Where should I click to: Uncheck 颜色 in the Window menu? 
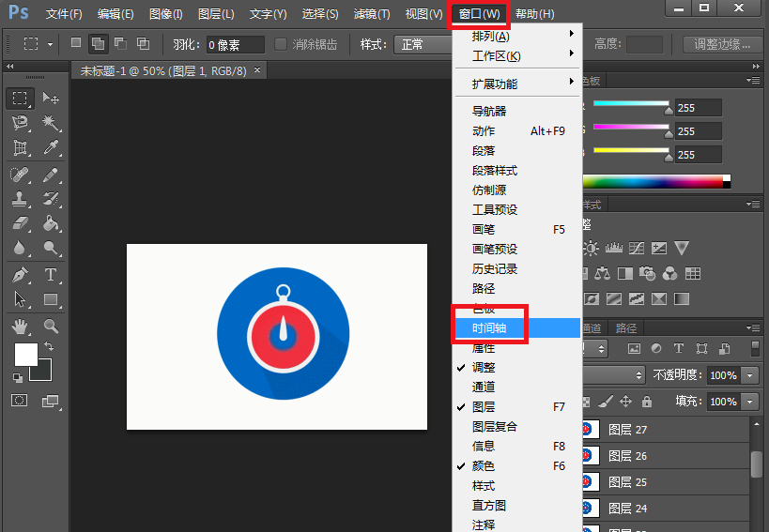coord(484,466)
